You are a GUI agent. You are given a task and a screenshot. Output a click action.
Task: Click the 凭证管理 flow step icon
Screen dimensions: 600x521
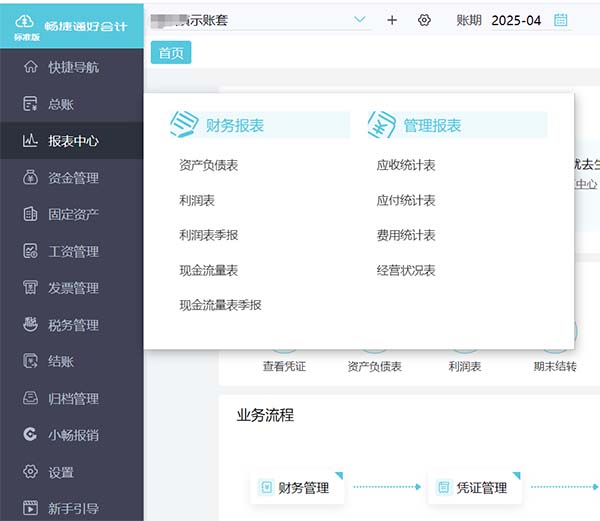tap(444, 487)
